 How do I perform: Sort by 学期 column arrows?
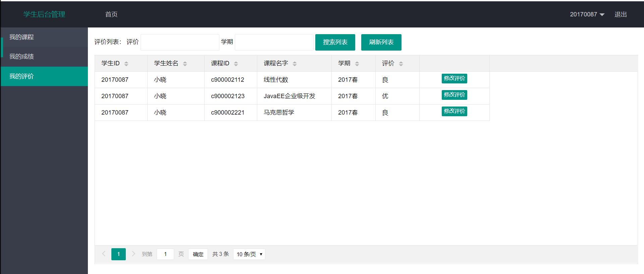click(357, 64)
